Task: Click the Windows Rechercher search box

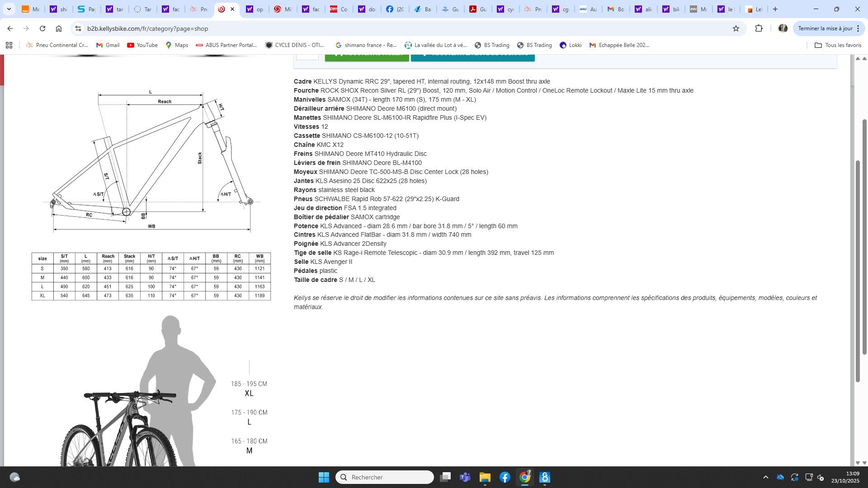Action: coord(384,477)
